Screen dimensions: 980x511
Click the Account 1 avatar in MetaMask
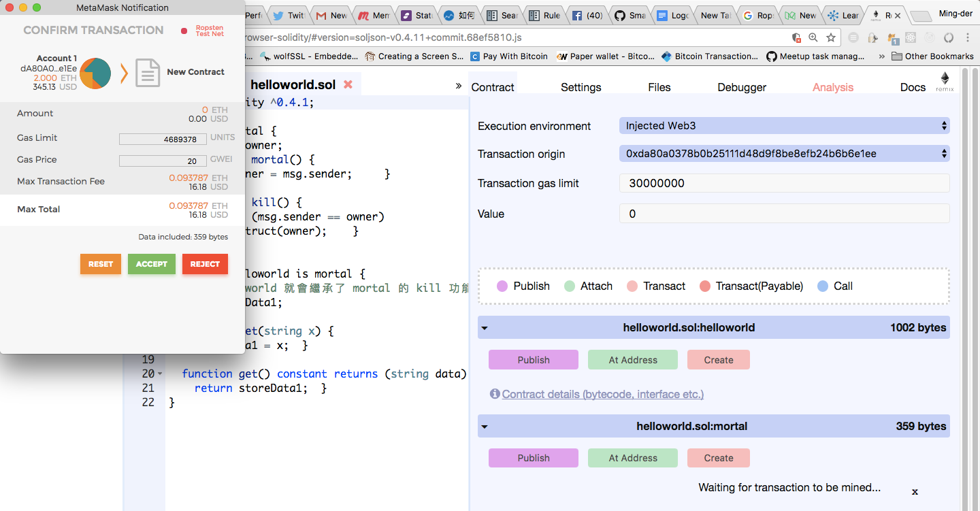(94, 71)
